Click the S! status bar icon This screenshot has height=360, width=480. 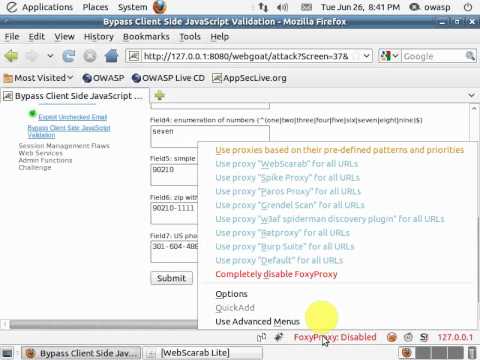pyautogui.click(x=424, y=337)
